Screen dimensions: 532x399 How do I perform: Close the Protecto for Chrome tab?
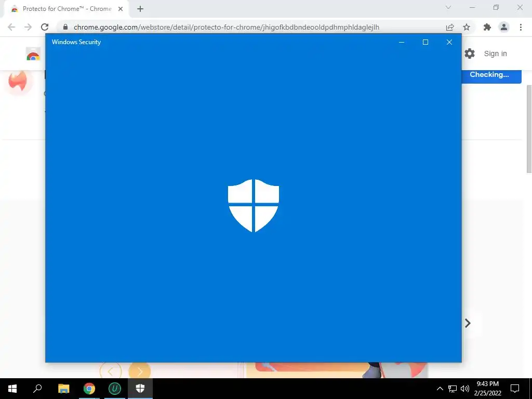coord(121,9)
